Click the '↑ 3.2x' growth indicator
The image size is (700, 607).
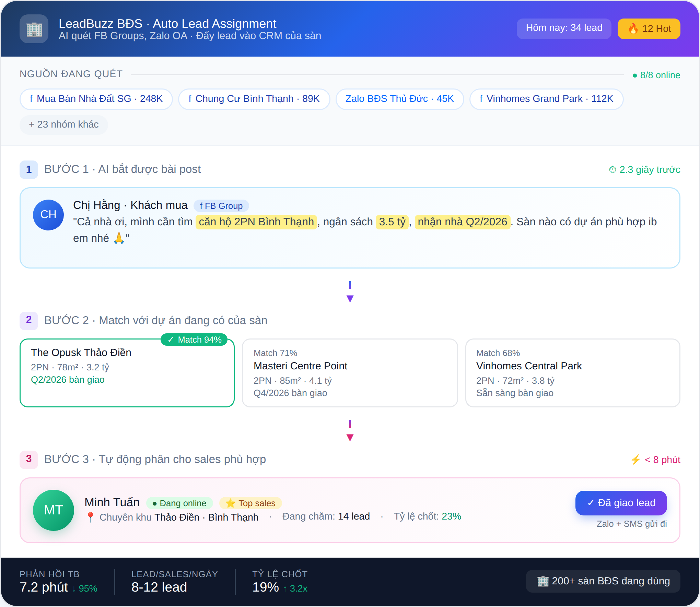coord(295,588)
